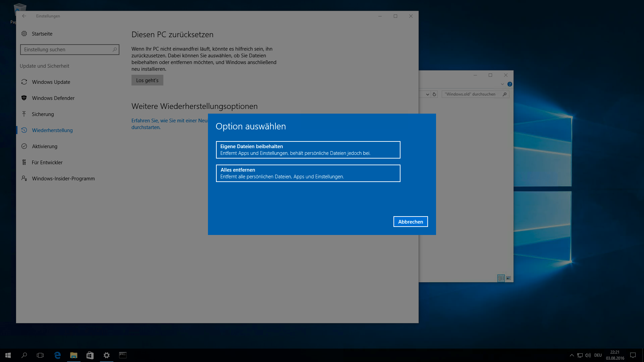This screenshot has height=362, width=644.
Task: Expand the Explorer address bar dropdown
Action: coord(427,95)
